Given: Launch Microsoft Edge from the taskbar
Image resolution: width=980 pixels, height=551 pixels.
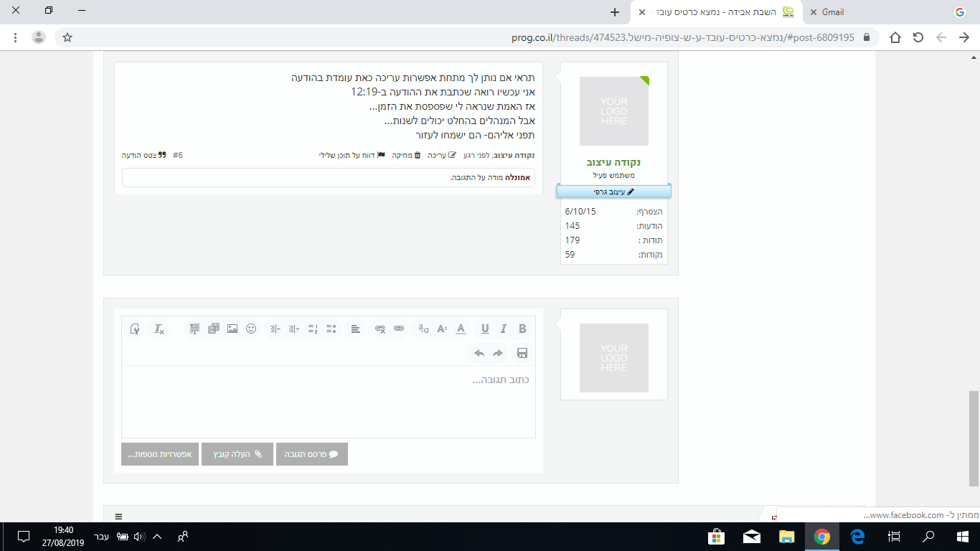Looking at the screenshot, I should (x=857, y=536).
